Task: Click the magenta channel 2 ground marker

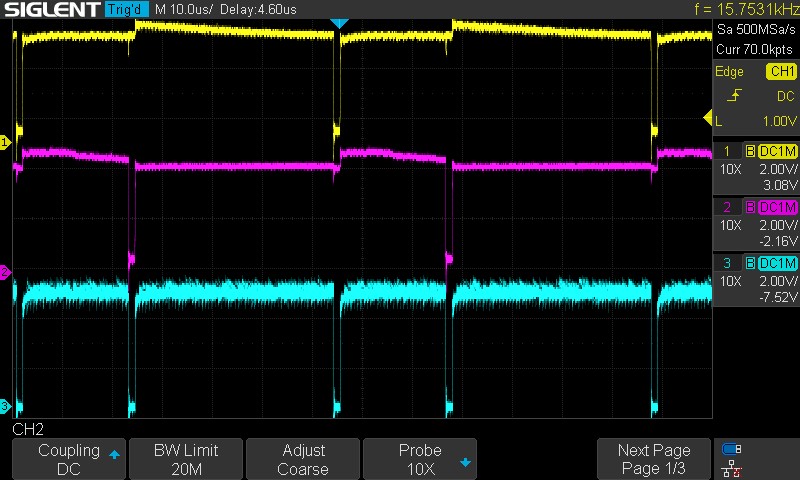Action: pyautogui.click(x=5, y=272)
